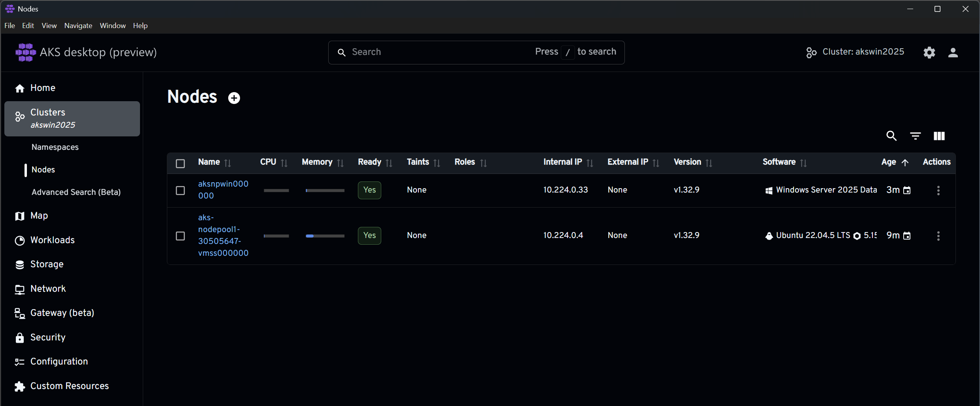Screen dimensions: 980x406
Task: Open the Navigate menu
Action: point(78,26)
